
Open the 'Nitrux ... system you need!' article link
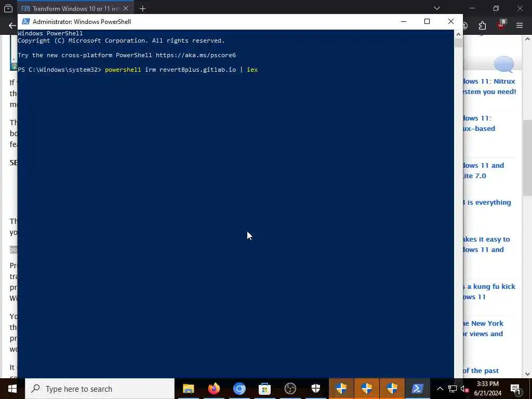(489, 86)
